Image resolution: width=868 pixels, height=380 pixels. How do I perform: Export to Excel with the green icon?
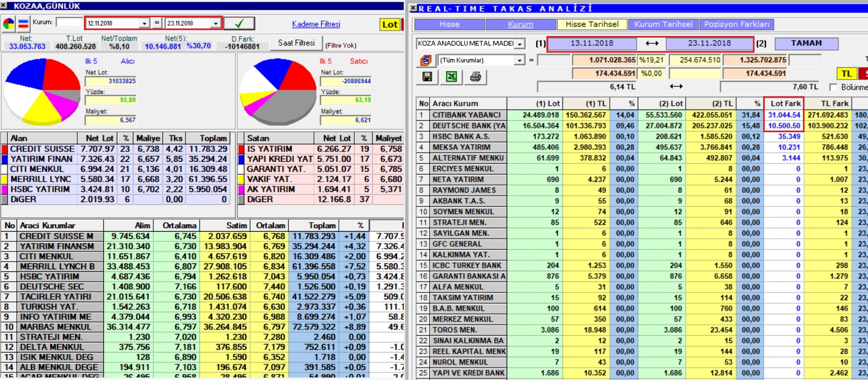[x=452, y=77]
